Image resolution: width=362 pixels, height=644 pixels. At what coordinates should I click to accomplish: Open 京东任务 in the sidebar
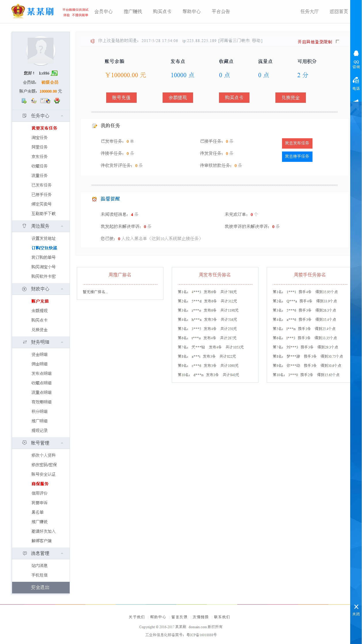coord(39,157)
